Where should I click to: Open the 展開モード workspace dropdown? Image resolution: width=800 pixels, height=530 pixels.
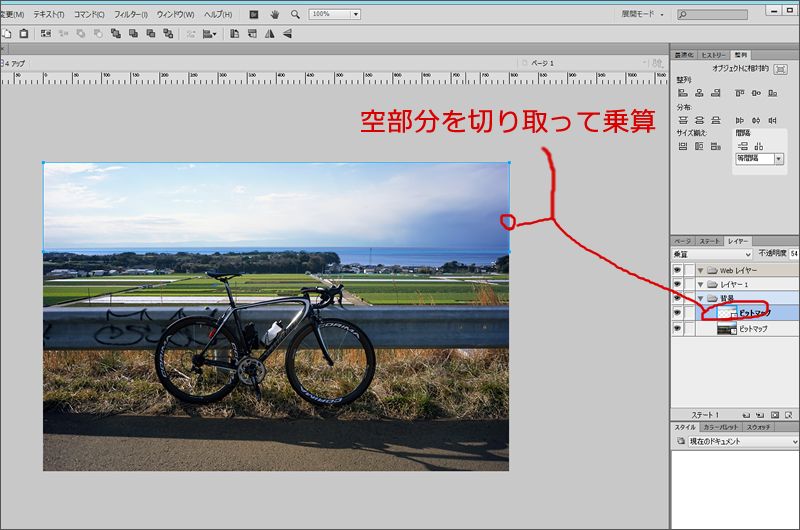pyautogui.click(x=642, y=14)
